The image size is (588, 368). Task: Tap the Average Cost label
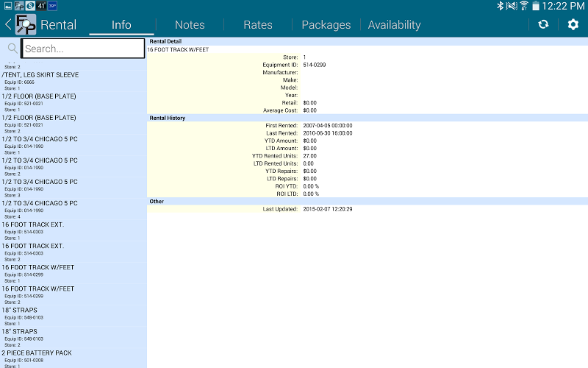(281, 110)
